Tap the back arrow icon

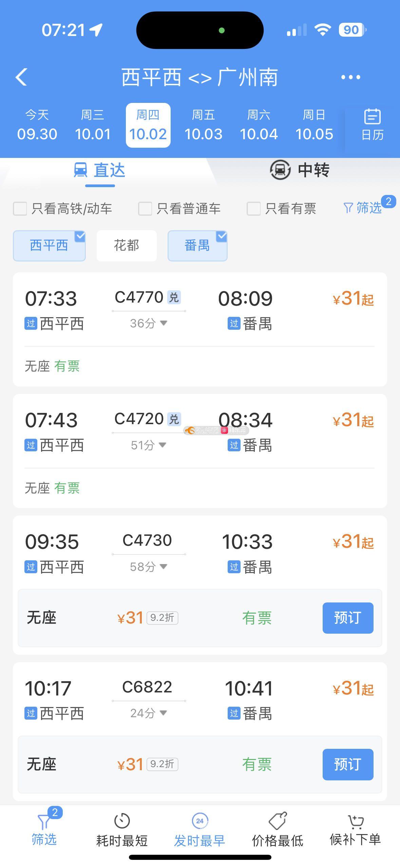point(21,77)
